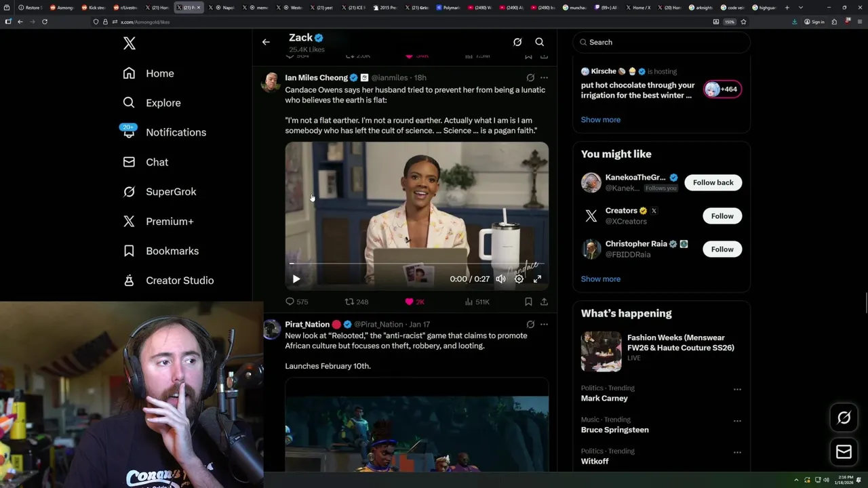Click browser Sign in button
868x488 pixels.
[x=814, y=22]
